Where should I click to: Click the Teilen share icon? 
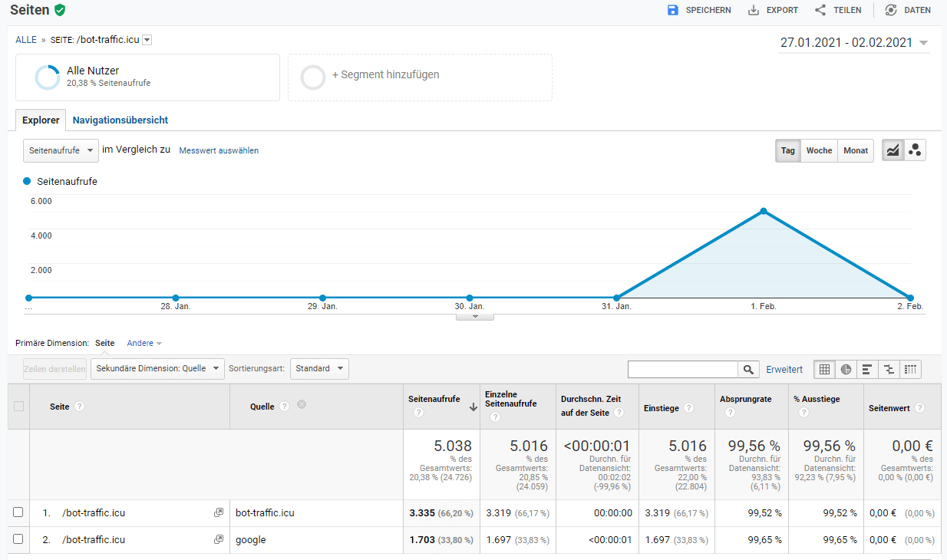pos(820,10)
